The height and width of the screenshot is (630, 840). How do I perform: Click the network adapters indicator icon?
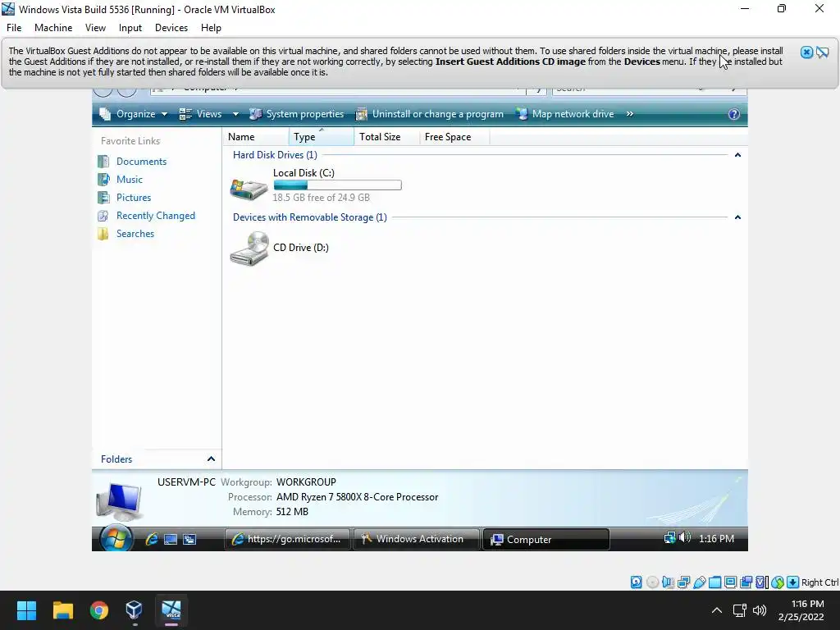pos(683,582)
